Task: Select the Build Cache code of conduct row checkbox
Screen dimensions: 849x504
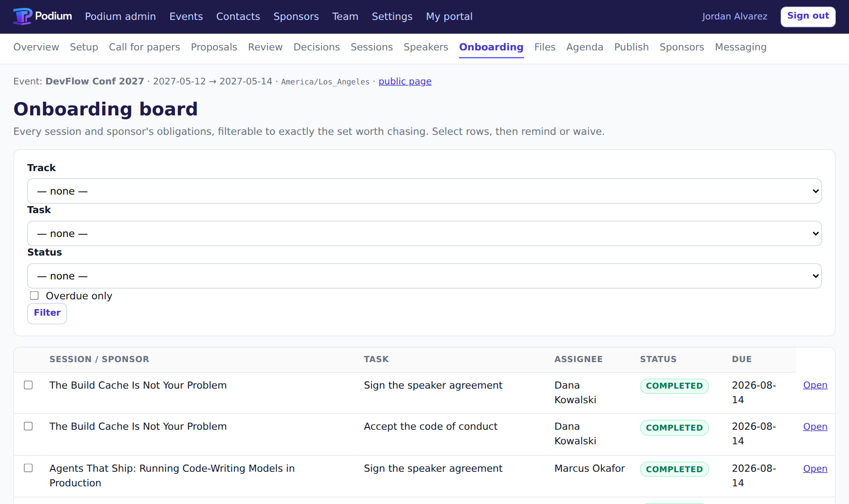Action: [28, 426]
